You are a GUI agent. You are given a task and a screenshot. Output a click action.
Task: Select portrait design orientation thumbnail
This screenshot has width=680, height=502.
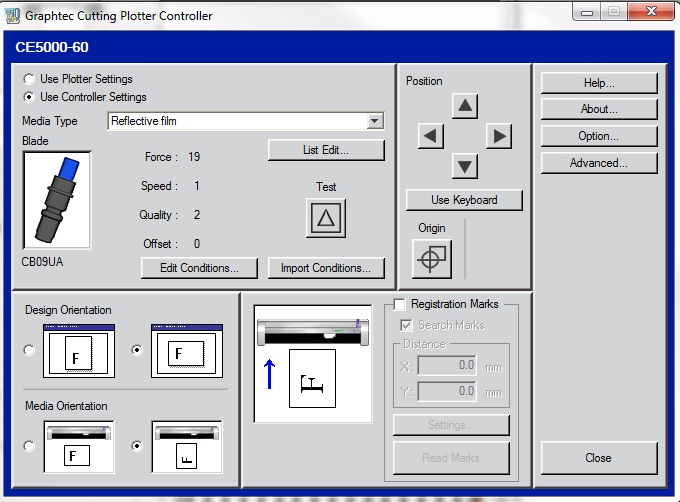click(x=79, y=351)
